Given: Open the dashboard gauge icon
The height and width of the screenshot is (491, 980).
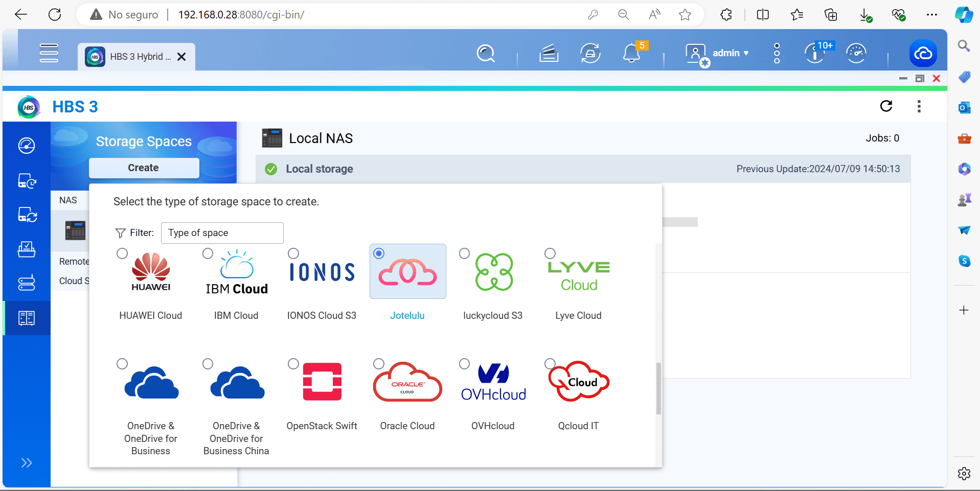Looking at the screenshot, I should tap(856, 53).
